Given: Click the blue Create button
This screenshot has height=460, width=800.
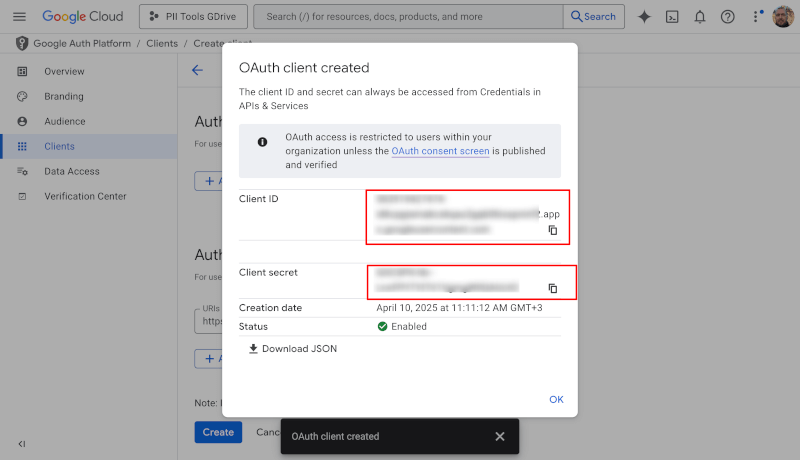Looking at the screenshot, I should [x=218, y=432].
